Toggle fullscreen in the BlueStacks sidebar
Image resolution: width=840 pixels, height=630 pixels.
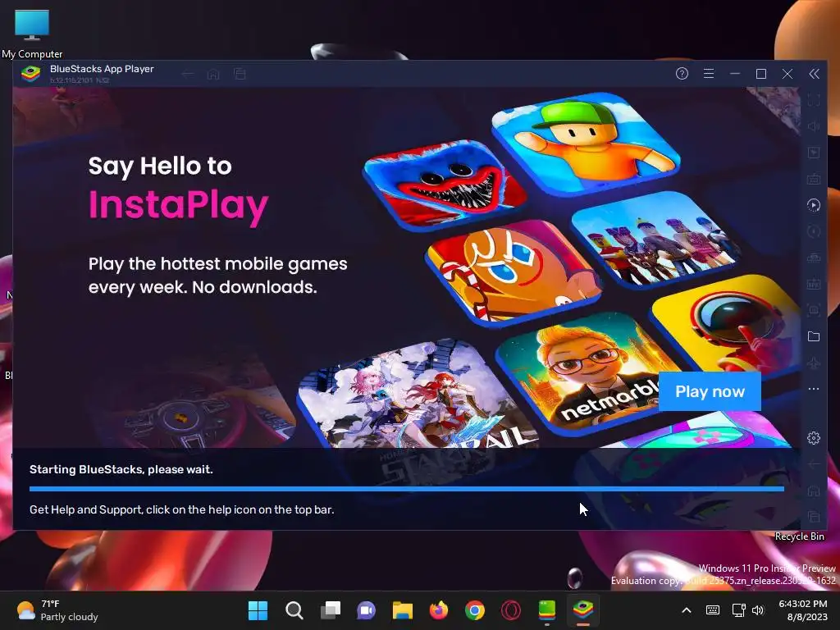813,100
